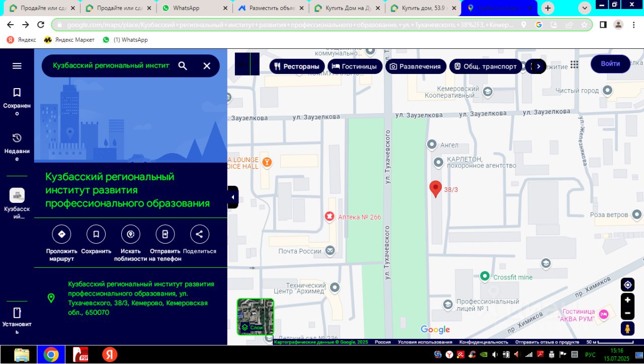This screenshot has width=644, height=364.
Task: Click the Сохранить bookmark icon
Action: 96,234
